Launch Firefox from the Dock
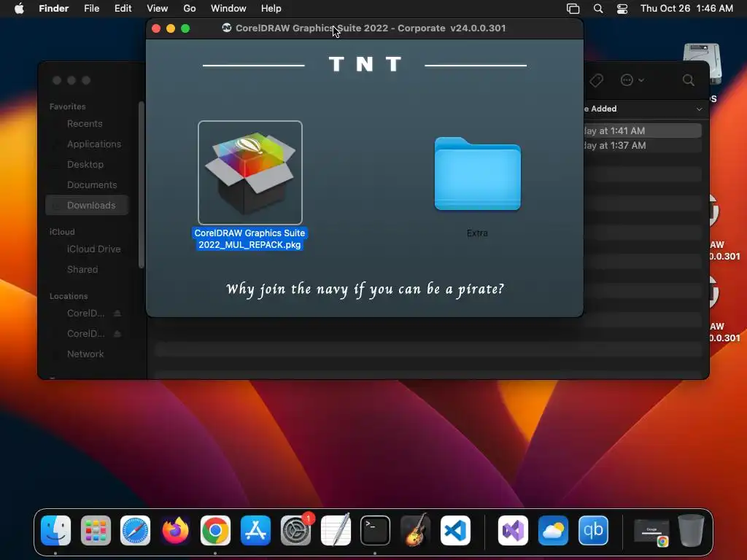This screenshot has width=747, height=560. pos(175,530)
